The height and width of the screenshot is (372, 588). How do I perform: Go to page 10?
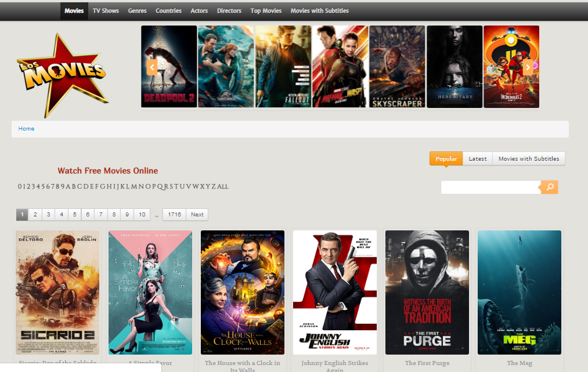(142, 215)
